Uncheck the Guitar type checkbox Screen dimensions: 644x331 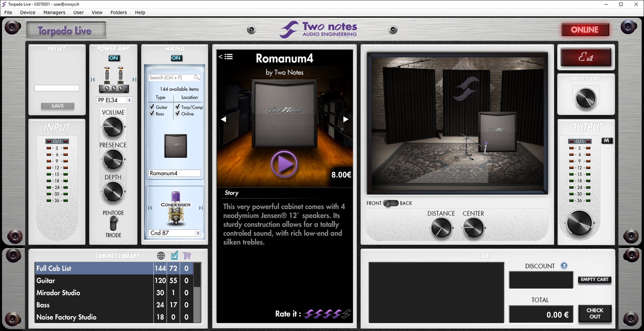[152, 107]
